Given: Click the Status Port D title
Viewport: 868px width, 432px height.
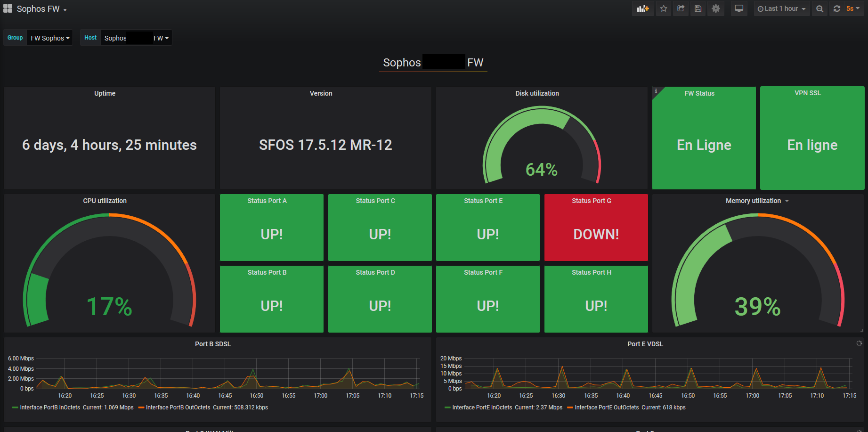Looking at the screenshot, I should 375,272.
